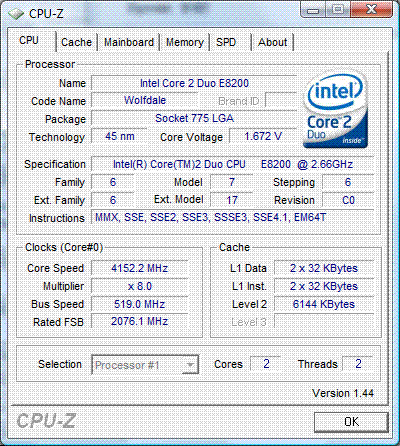
Task: Click the processor Name field
Action: pos(194,83)
